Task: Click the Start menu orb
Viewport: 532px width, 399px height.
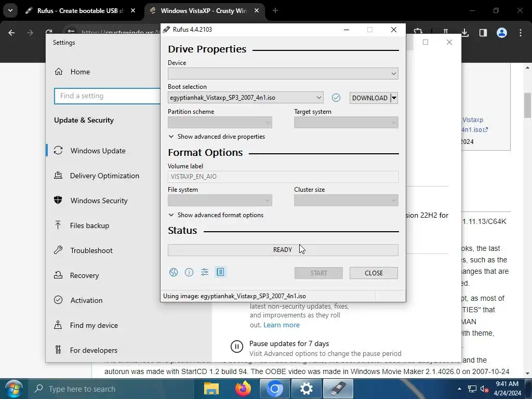Action: pos(14,389)
